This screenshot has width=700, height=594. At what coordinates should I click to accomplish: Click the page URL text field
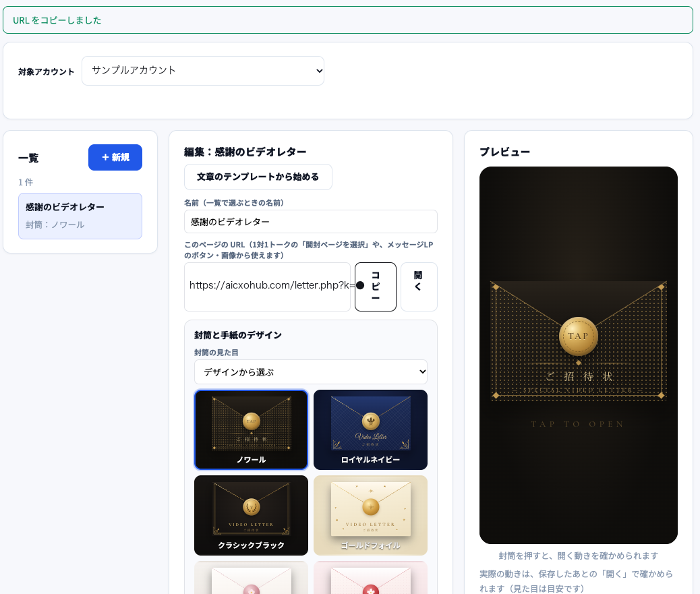[x=268, y=287]
